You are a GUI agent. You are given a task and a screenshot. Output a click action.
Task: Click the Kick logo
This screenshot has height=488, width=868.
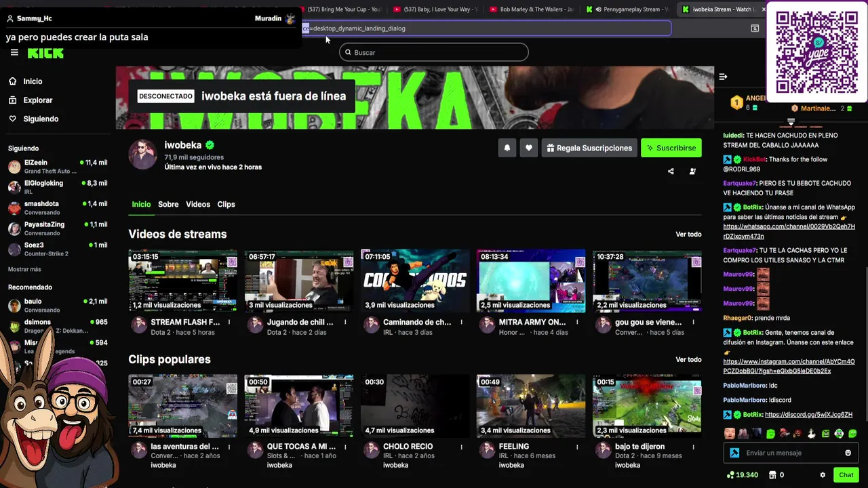click(45, 54)
